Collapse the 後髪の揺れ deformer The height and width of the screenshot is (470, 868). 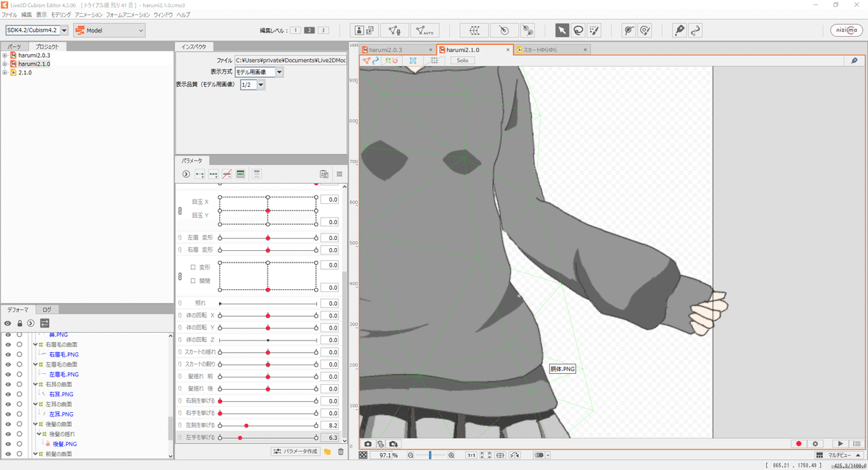tap(39, 434)
